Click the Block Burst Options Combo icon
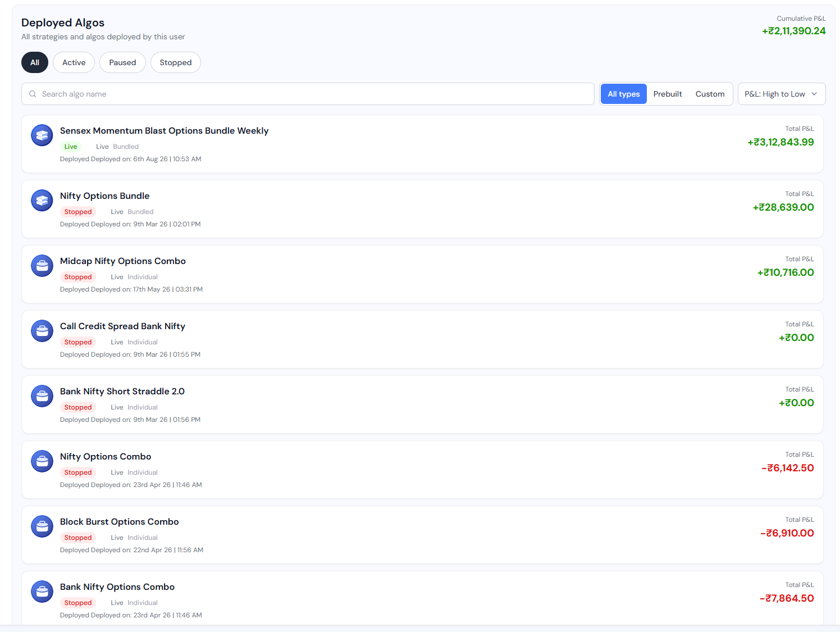 (42, 526)
